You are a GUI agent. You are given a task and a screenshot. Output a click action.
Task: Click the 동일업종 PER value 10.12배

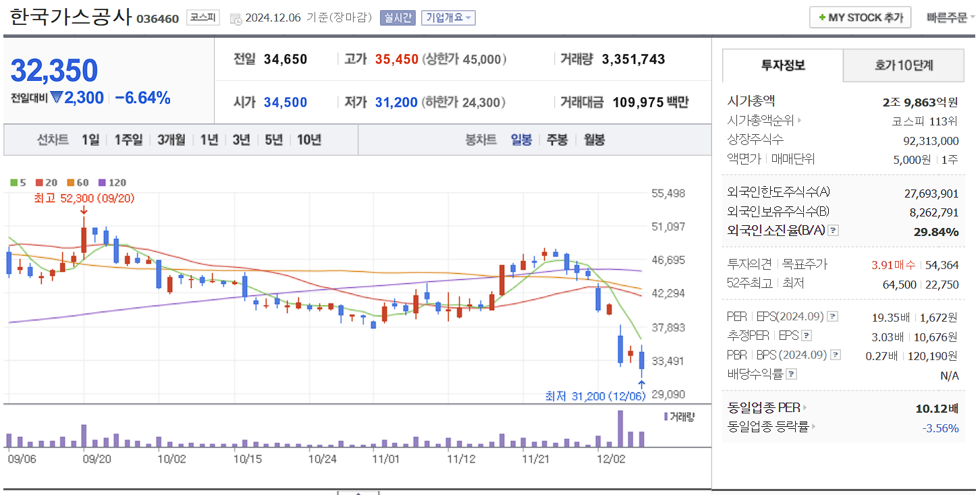pos(937,408)
